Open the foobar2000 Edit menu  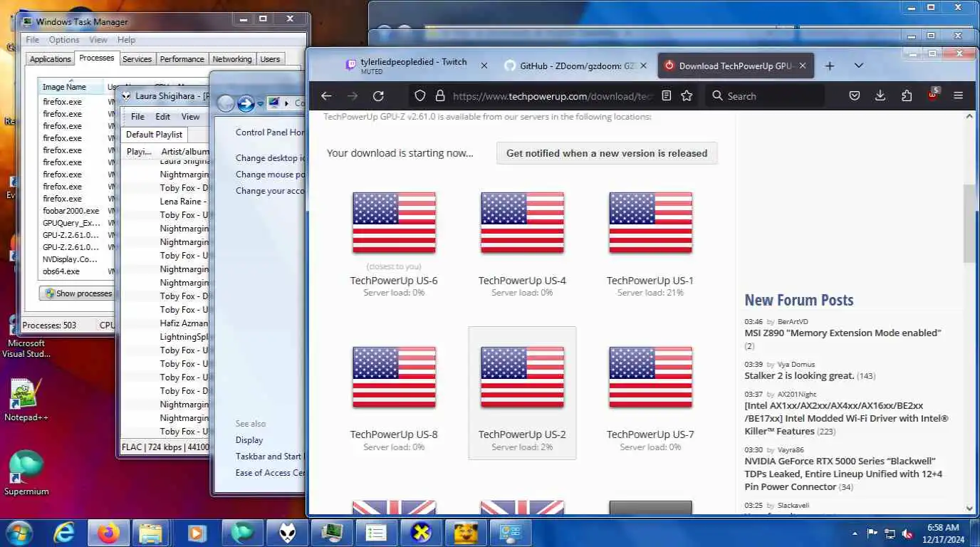(x=163, y=117)
